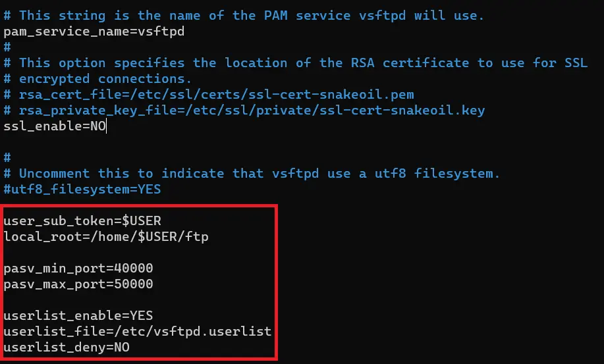Click the pasv_min_port setting name
This screenshot has height=364, width=604.
pos(55,268)
